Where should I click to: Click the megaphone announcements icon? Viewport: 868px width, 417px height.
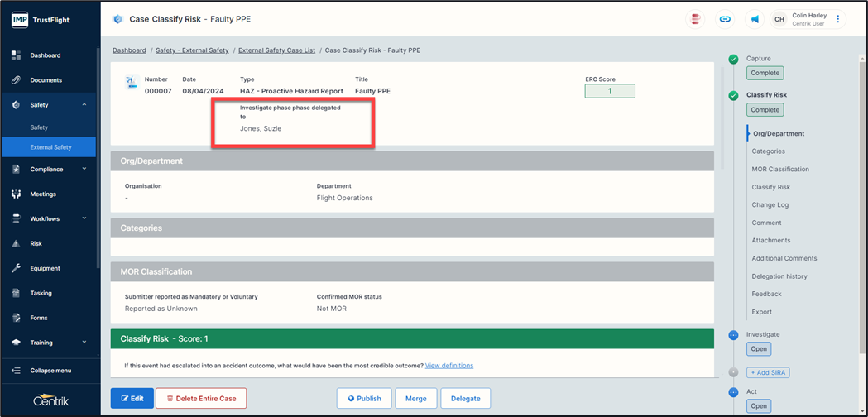755,19
